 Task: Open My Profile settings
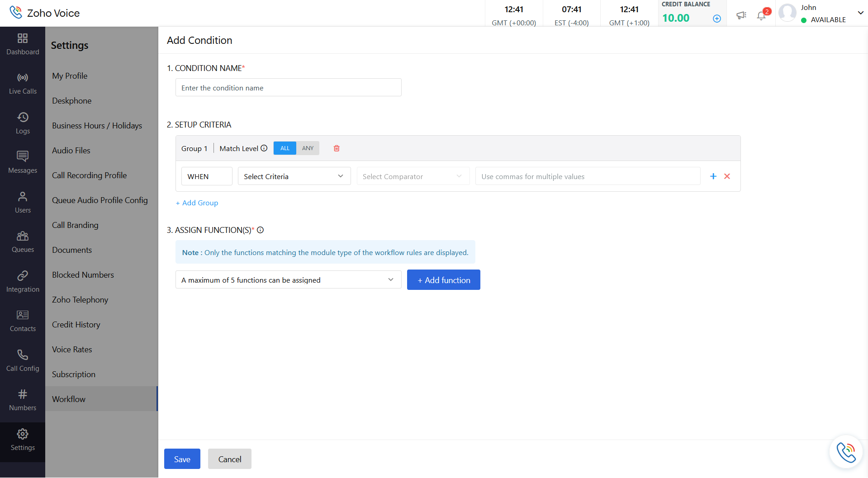(70, 76)
